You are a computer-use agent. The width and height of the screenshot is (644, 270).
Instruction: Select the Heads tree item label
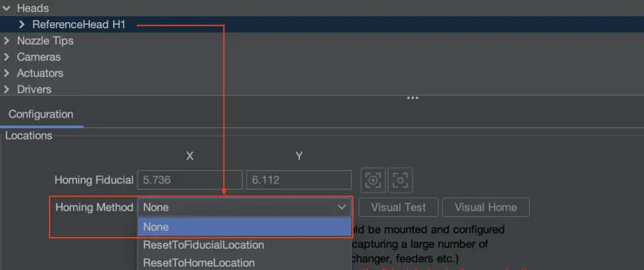point(32,8)
